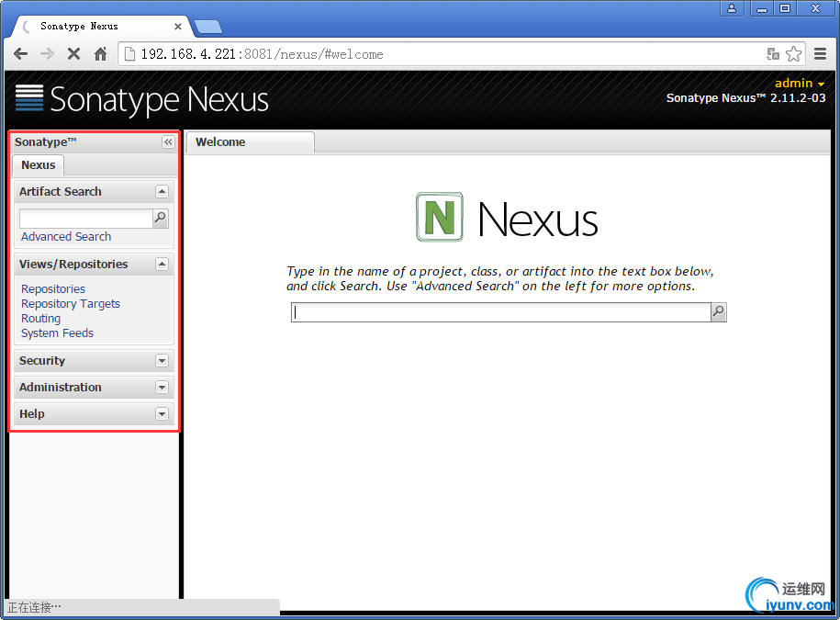The height and width of the screenshot is (620, 840).
Task: Open a new browser tab
Action: pyautogui.click(x=207, y=27)
